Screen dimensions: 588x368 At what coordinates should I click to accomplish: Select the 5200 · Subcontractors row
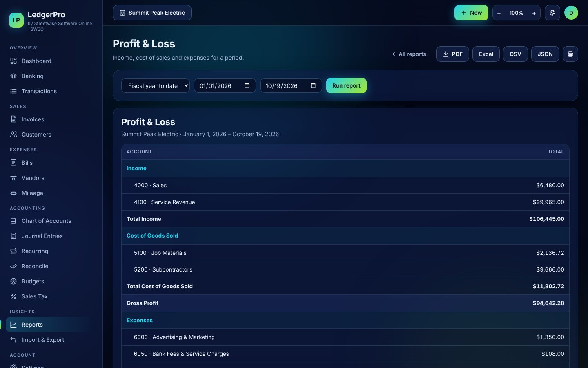345,269
